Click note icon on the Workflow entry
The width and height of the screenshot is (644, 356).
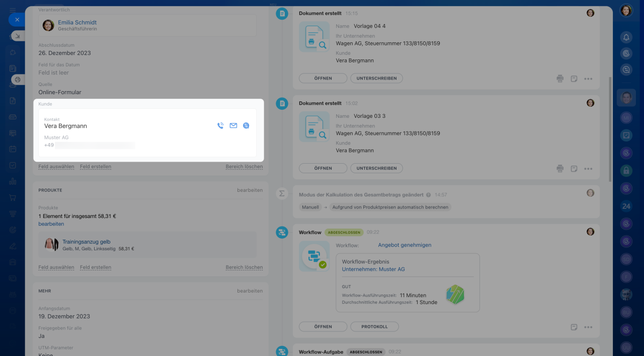coord(574,327)
